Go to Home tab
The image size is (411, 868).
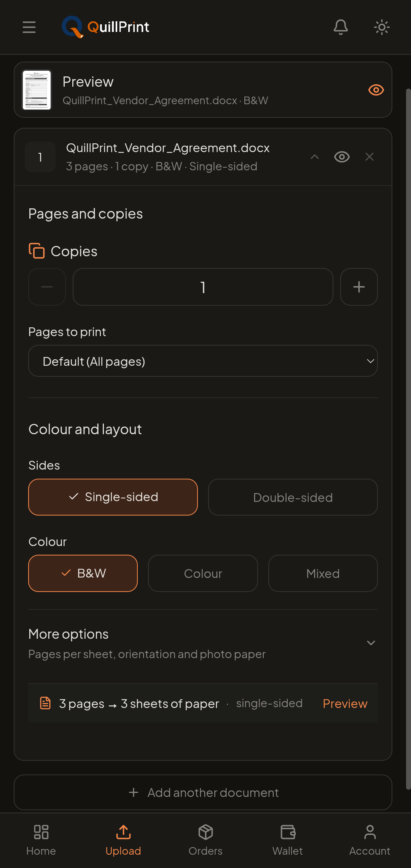[41, 840]
